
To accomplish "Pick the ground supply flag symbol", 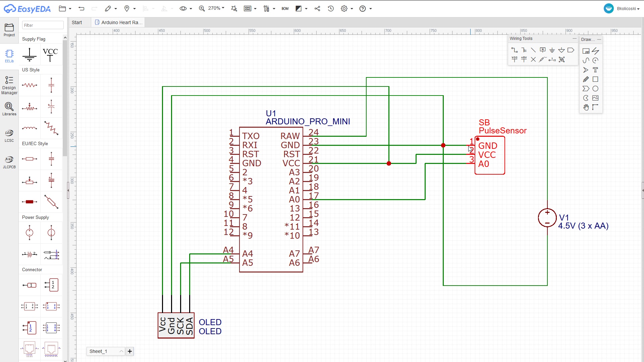I will coord(30,55).
